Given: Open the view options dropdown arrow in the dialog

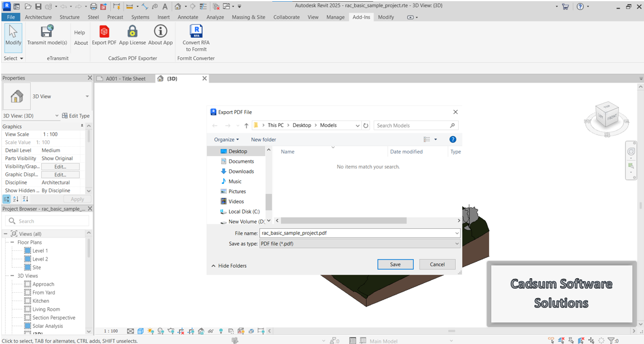Looking at the screenshot, I should click(x=436, y=139).
